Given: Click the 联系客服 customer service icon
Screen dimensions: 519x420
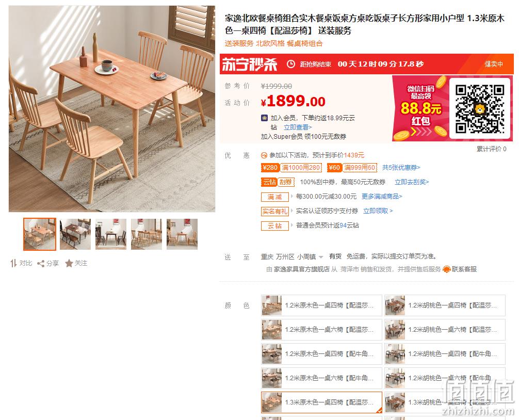Looking at the screenshot, I should [x=446, y=269].
